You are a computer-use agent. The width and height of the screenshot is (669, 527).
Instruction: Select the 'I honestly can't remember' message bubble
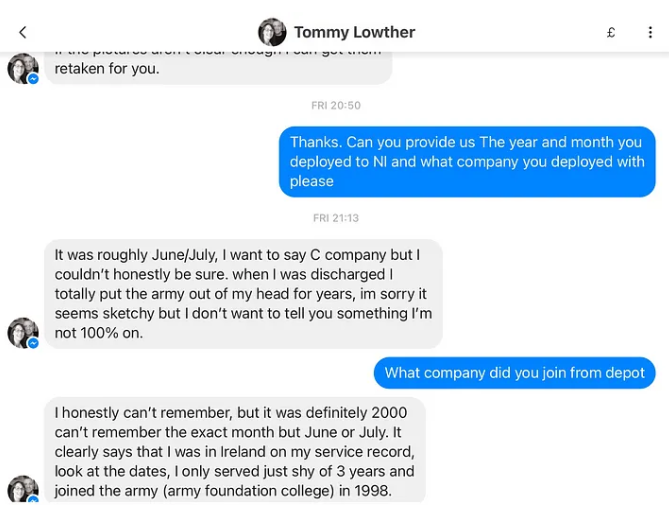(234, 450)
